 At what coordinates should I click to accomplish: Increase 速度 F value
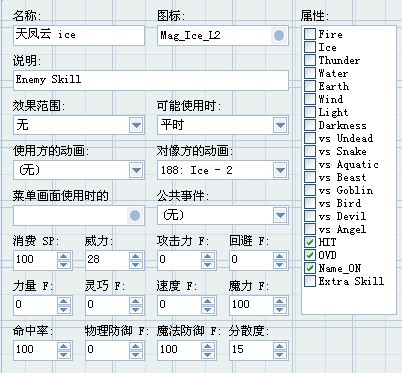point(208,301)
